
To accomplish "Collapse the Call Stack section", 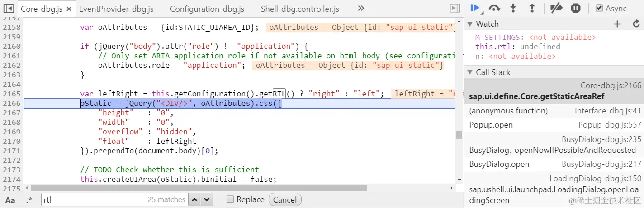I will pos(470,72).
